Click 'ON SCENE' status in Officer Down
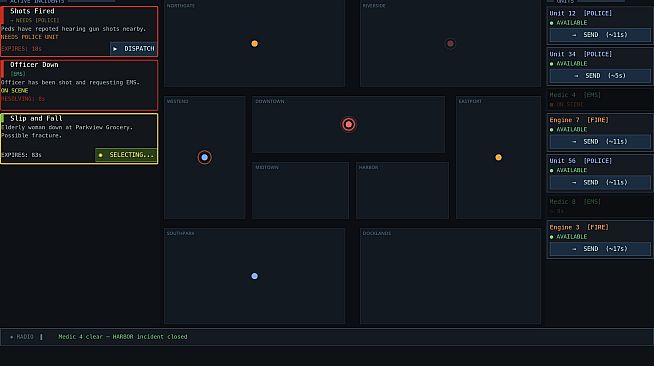Viewport: 654px width, 366px height. click(15, 90)
